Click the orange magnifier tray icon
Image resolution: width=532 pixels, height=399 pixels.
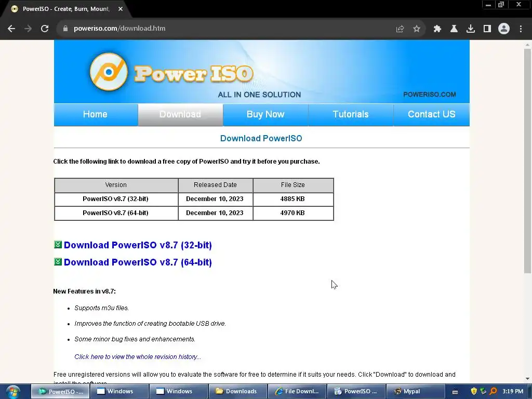coord(494,392)
